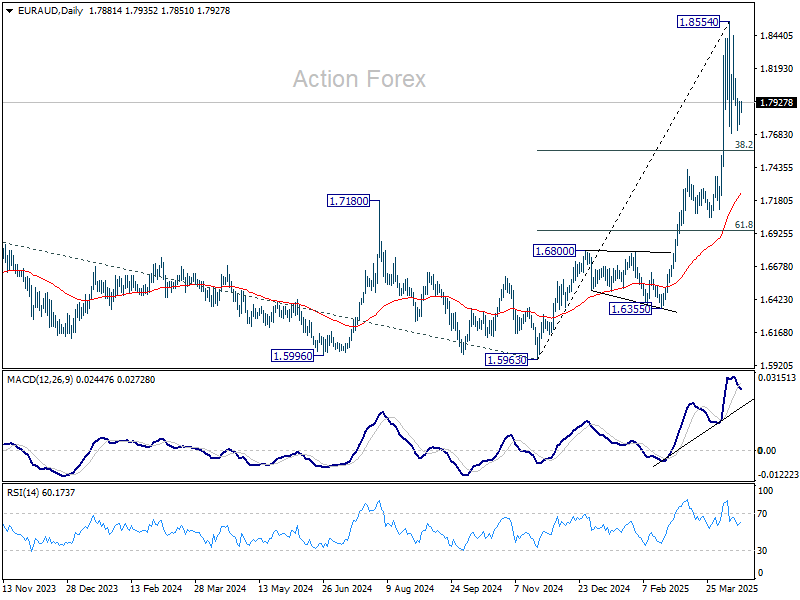Click the MACD scale value 0.031513
The image size is (800, 600).
pyautogui.click(x=777, y=378)
